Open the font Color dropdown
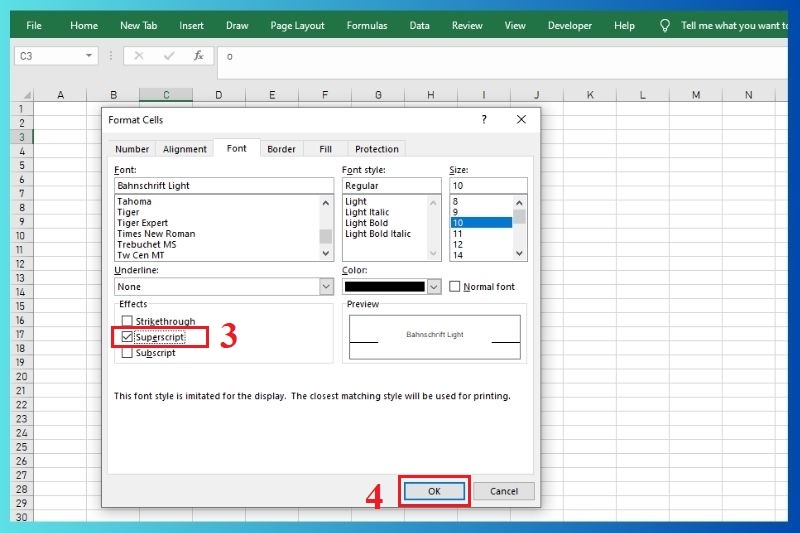The height and width of the screenshot is (533, 800). pos(434,287)
